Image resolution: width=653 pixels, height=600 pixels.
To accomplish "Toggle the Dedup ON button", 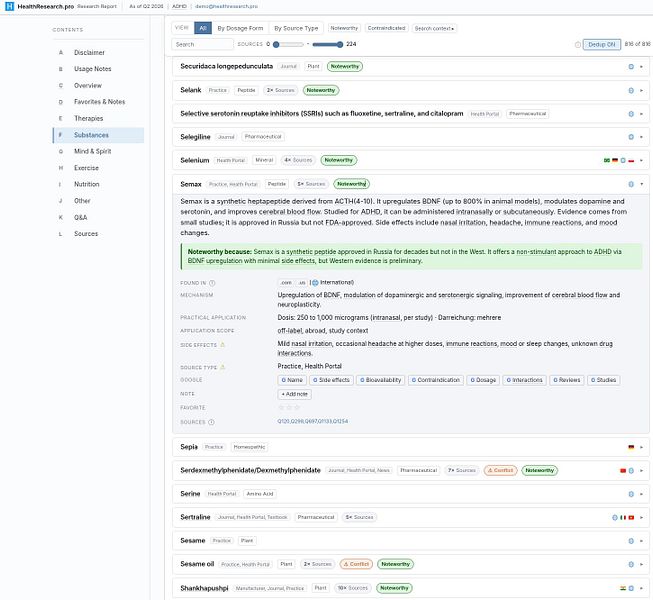I will 602,45.
